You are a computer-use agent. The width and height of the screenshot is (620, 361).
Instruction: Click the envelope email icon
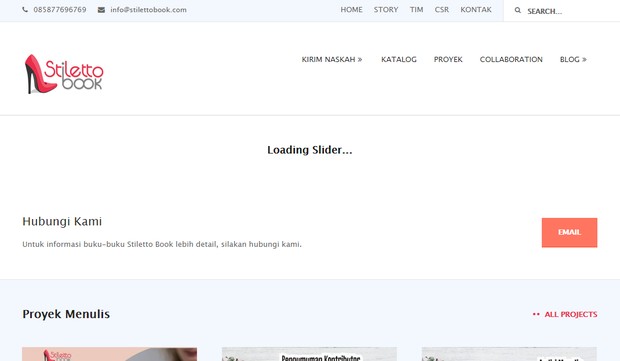pyautogui.click(x=101, y=10)
